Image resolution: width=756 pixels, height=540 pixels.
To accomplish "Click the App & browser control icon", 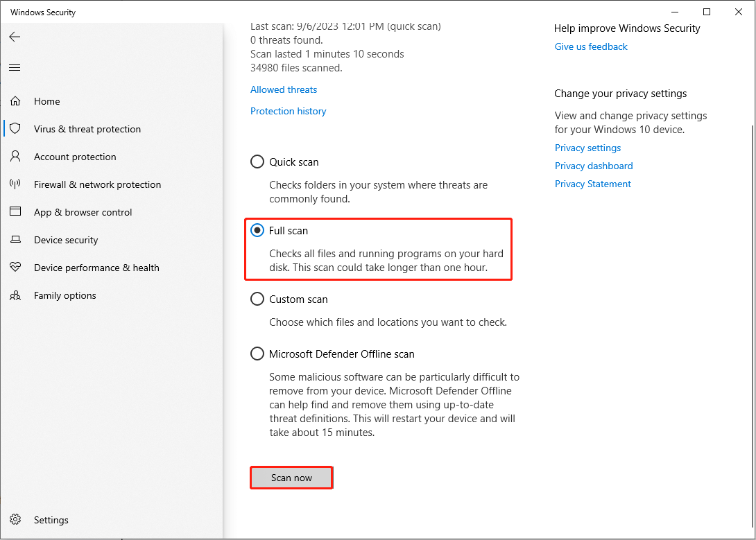I will pos(15,212).
